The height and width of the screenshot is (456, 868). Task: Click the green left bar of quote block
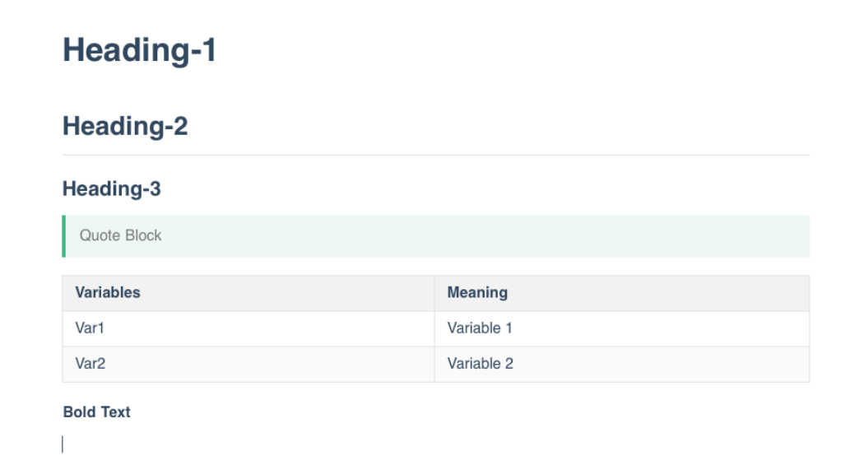coord(64,236)
